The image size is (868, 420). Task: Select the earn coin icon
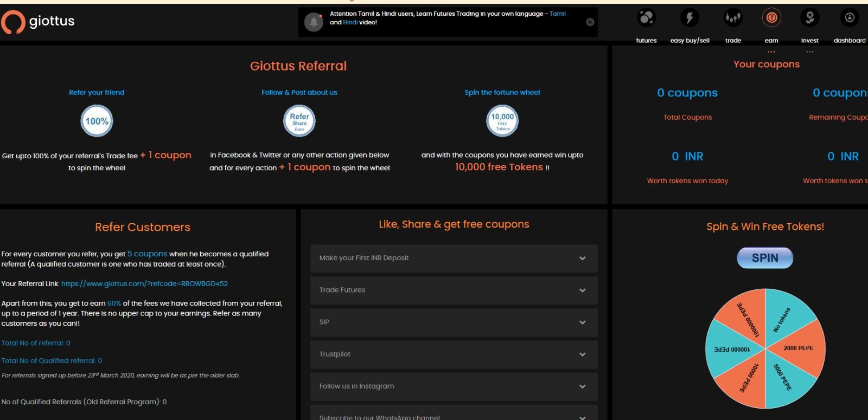[x=771, y=18]
